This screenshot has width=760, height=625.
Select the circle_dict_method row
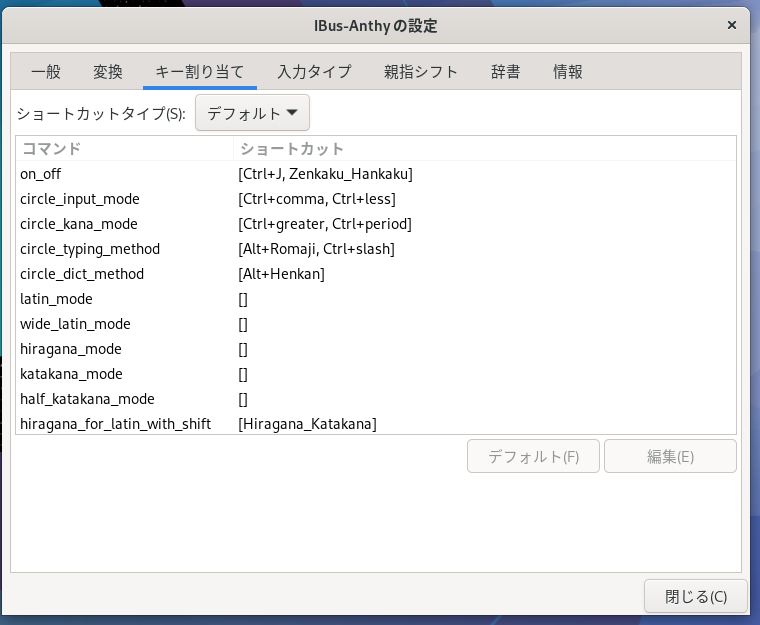(x=376, y=274)
